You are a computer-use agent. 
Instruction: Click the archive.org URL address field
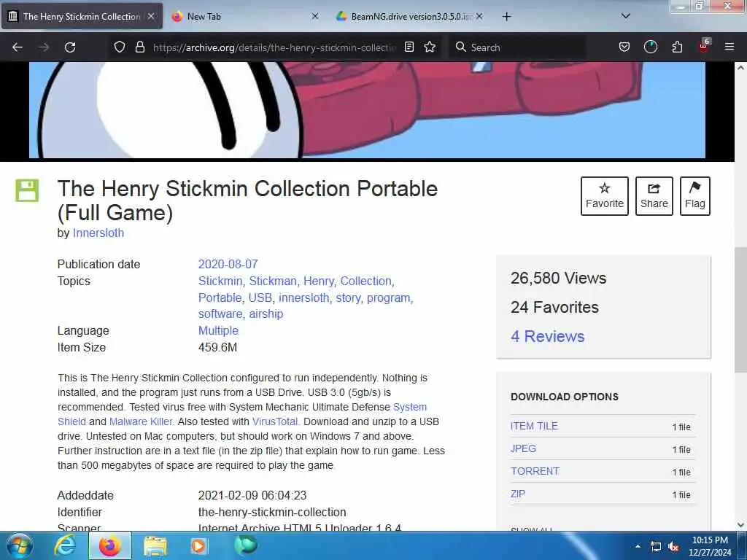click(274, 47)
